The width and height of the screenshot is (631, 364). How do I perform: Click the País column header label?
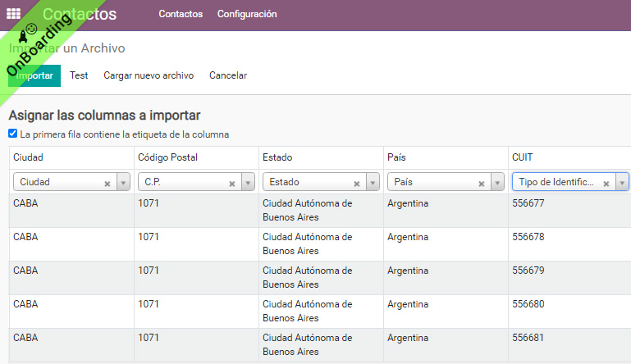coord(396,157)
